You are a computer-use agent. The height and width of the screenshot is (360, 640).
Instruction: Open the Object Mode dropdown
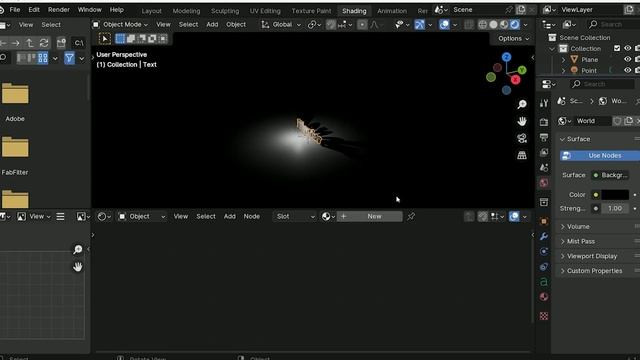tap(121, 24)
